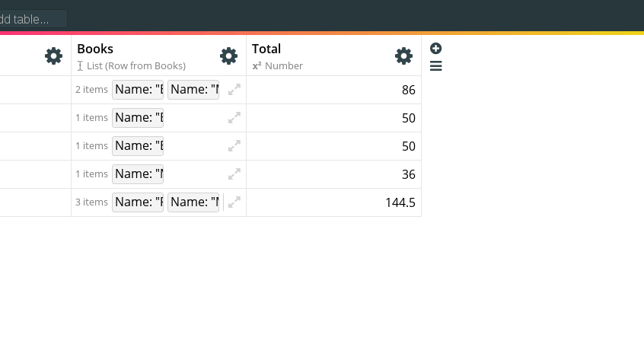644x347 pixels.
Task: Click the Books column header name
Action: pos(95,49)
